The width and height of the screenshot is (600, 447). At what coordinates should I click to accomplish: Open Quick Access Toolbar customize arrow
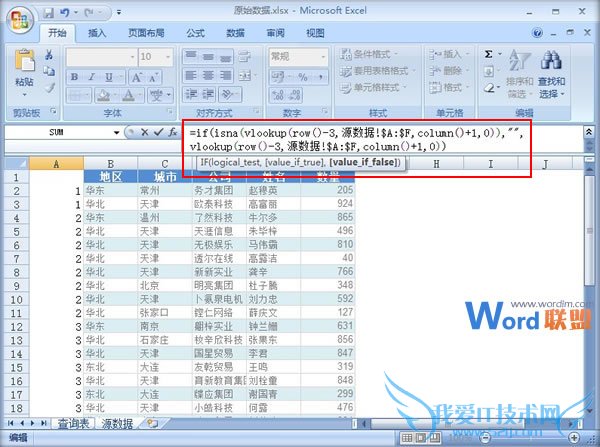(119, 13)
